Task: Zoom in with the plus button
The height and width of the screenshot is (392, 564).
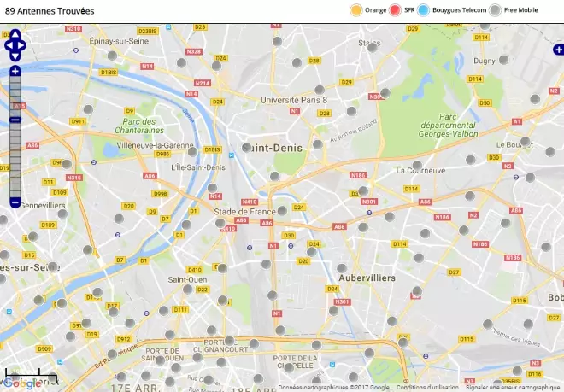Action: click(15, 71)
